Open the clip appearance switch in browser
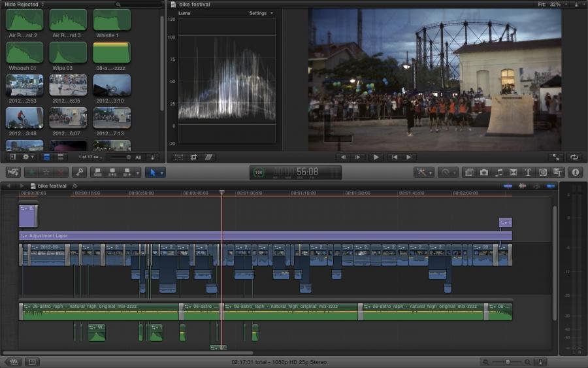This screenshot has height=368, width=588. [152, 157]
